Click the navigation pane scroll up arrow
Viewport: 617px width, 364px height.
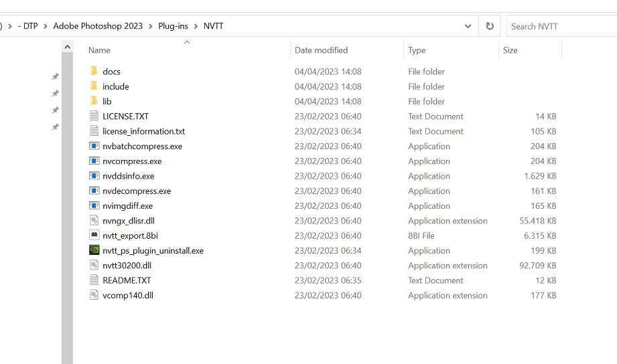[x=67, y=47]
